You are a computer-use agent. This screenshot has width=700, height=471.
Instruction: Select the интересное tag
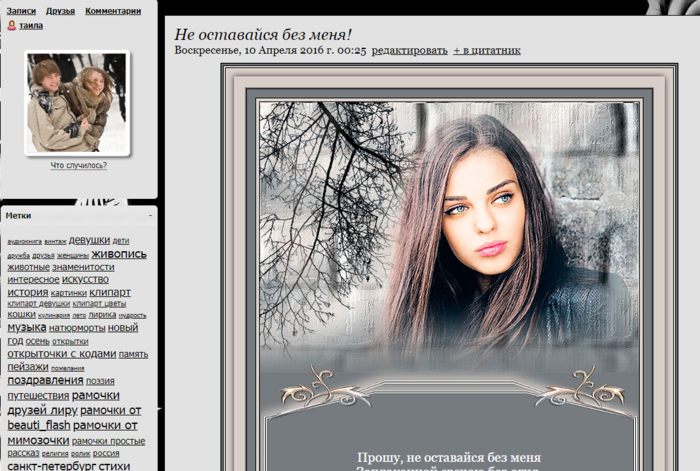click(x=33, y=279)
